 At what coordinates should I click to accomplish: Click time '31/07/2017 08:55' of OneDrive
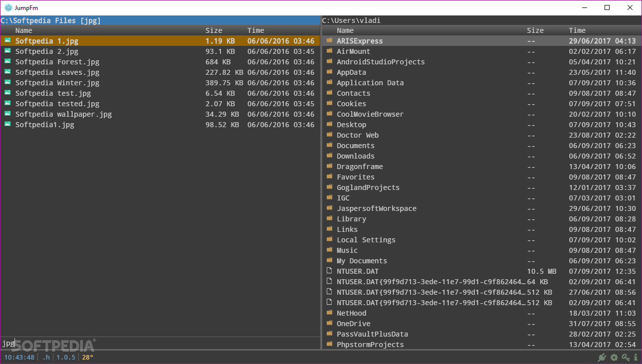tap(602, 324)
